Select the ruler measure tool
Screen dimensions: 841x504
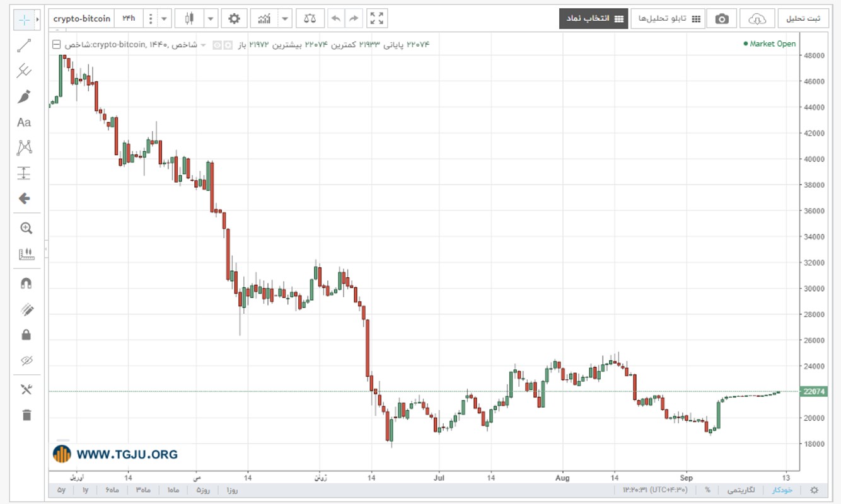pyautogui.click(x=26, y=255)
